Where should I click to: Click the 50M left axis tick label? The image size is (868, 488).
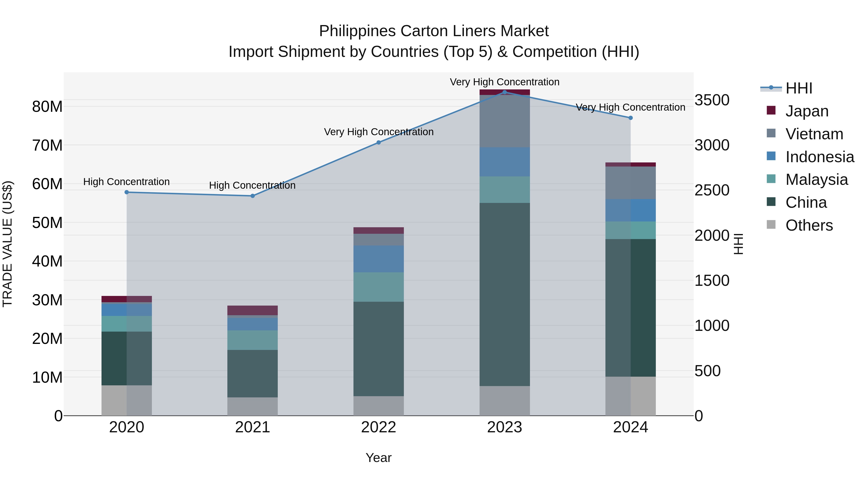(x=47, y=223)
